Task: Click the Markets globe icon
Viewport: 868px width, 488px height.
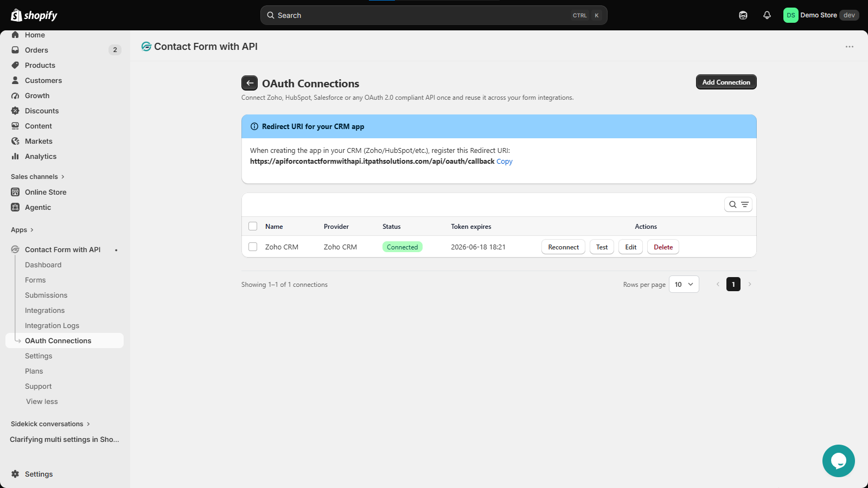Action: pos(15,141)
